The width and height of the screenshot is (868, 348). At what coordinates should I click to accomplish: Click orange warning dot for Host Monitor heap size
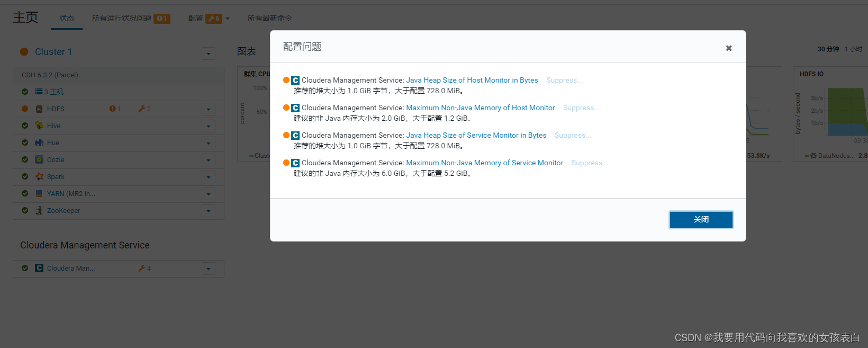click(x=286, y=80)
